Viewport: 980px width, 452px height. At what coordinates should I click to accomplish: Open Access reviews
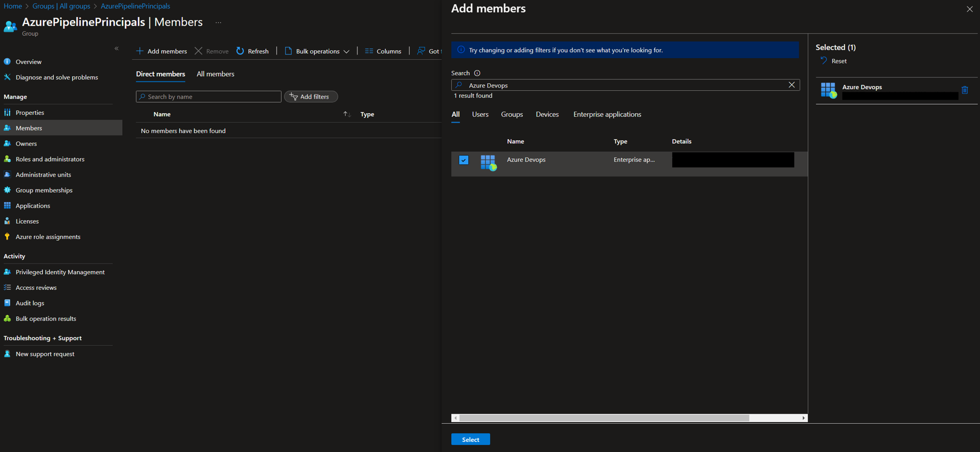[x=36, y=288]
